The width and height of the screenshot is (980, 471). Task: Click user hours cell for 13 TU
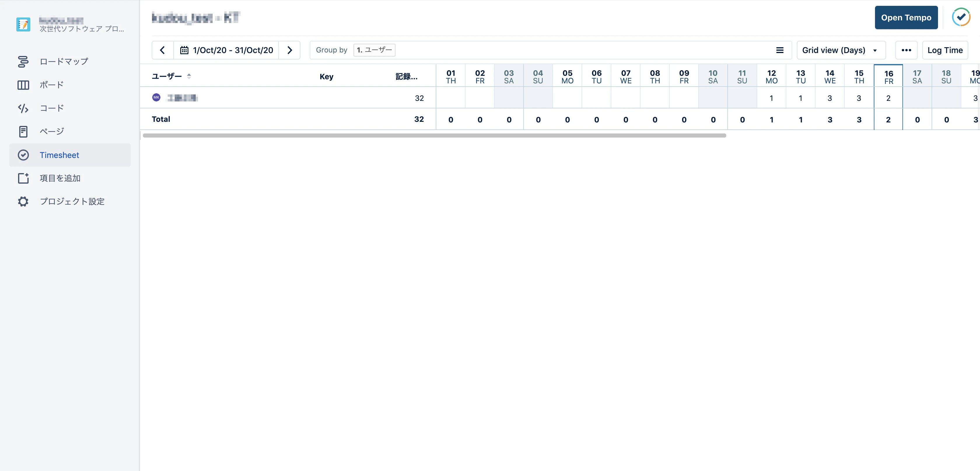[800, 98]
